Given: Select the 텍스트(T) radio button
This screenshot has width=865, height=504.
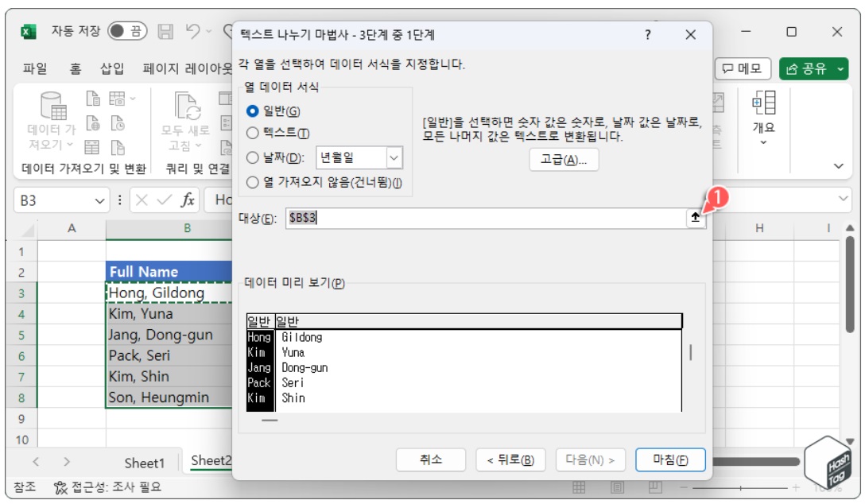Looking at the screenshot, I should coord(252,133).
